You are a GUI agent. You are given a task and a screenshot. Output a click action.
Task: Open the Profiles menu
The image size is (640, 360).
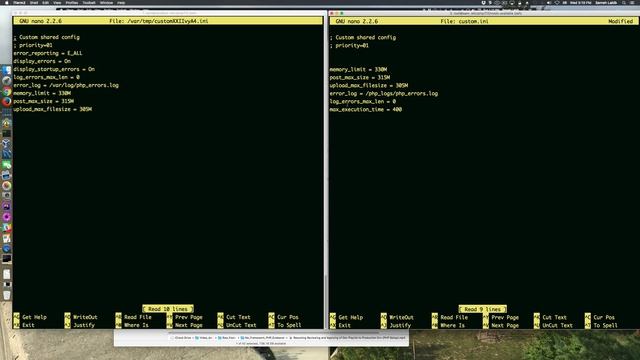pos(72,2)
